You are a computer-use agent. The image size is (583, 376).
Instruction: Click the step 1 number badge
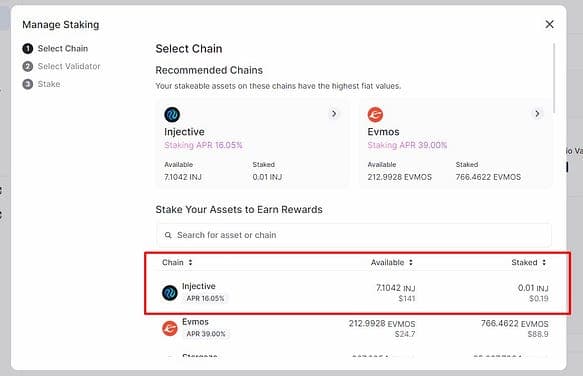pyautogui.click(x=28, y=48)
